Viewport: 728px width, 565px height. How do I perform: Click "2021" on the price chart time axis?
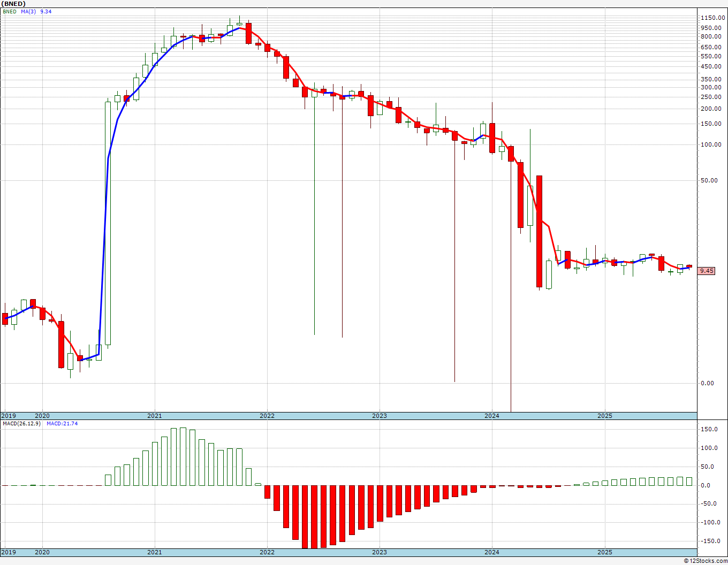click(154, 416)
